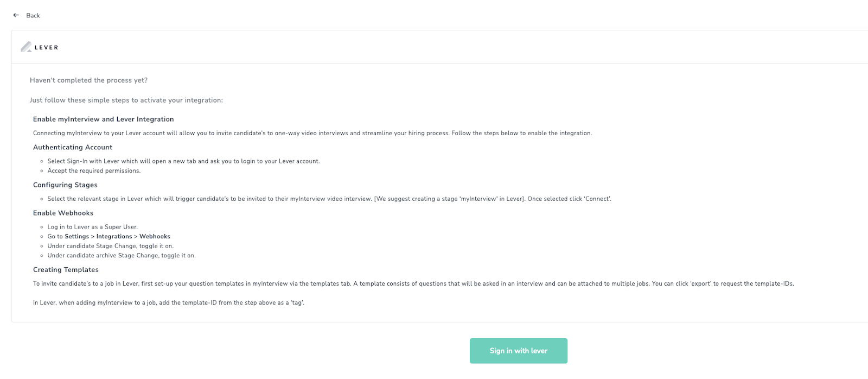Click the "Accept the required permissions" step

(94, 171)
